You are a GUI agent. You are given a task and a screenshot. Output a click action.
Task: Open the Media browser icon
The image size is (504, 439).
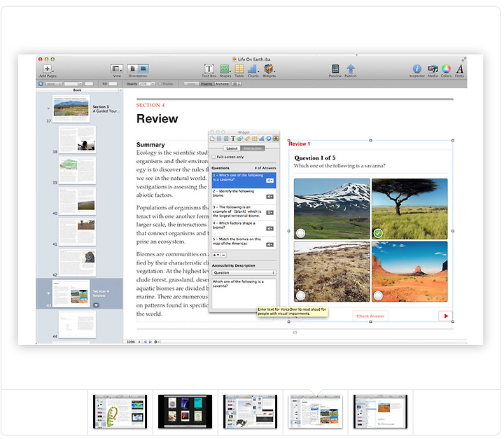click(433, 69)
